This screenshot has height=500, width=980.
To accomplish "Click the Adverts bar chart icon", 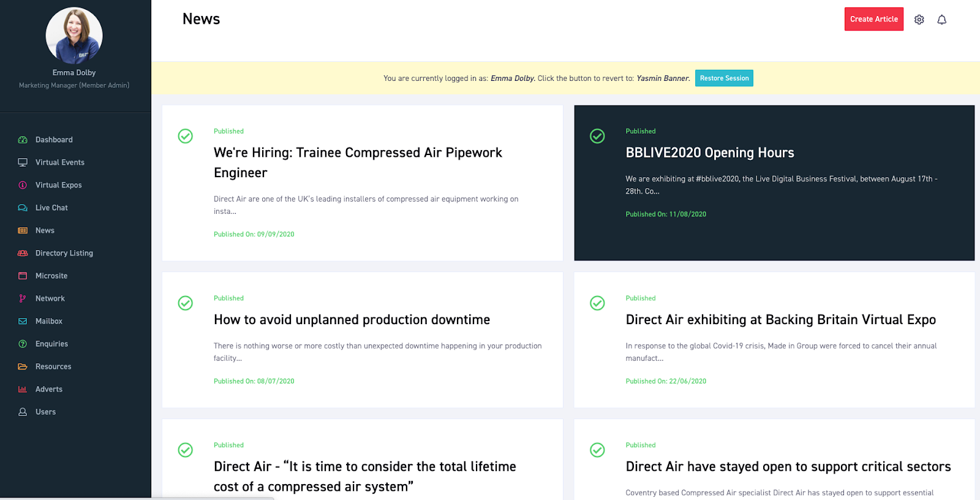I will click(x=23, y=389).
